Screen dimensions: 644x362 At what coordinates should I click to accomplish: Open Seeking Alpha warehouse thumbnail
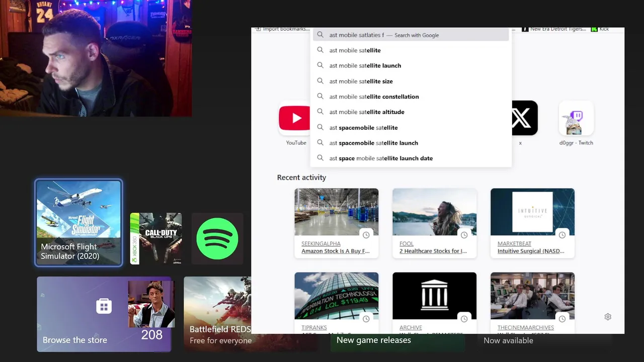tap(337, 212)
